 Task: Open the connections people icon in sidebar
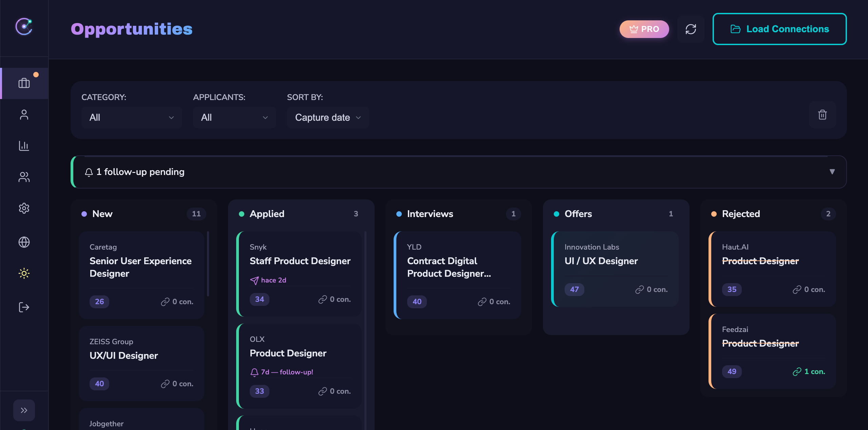[24, 177]
